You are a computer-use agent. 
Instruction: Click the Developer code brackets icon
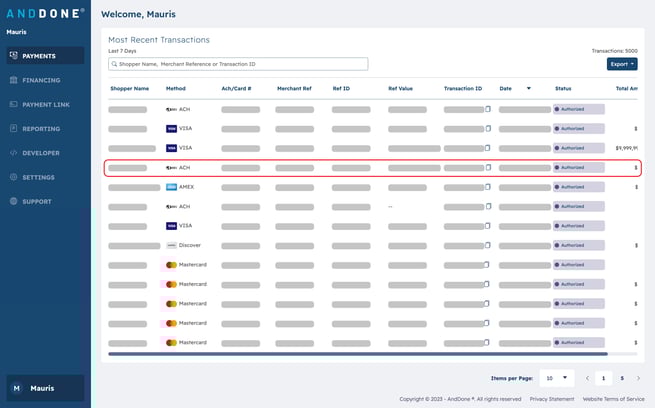point(13,153)
